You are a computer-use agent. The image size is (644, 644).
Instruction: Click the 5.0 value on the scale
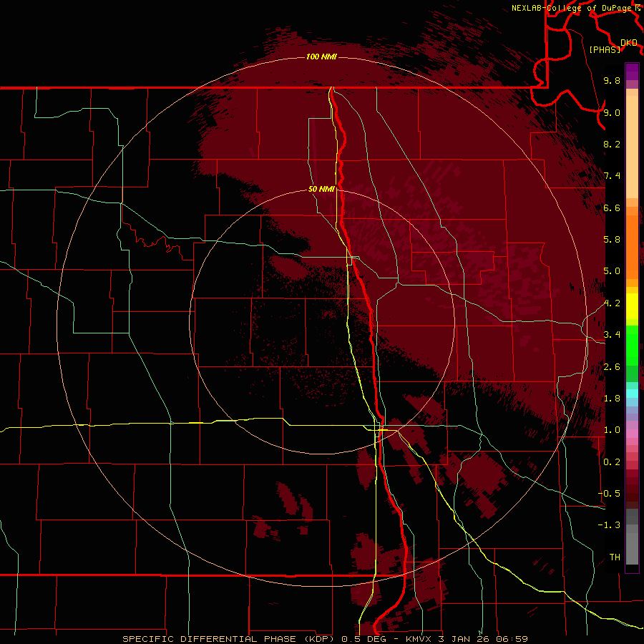612,271
